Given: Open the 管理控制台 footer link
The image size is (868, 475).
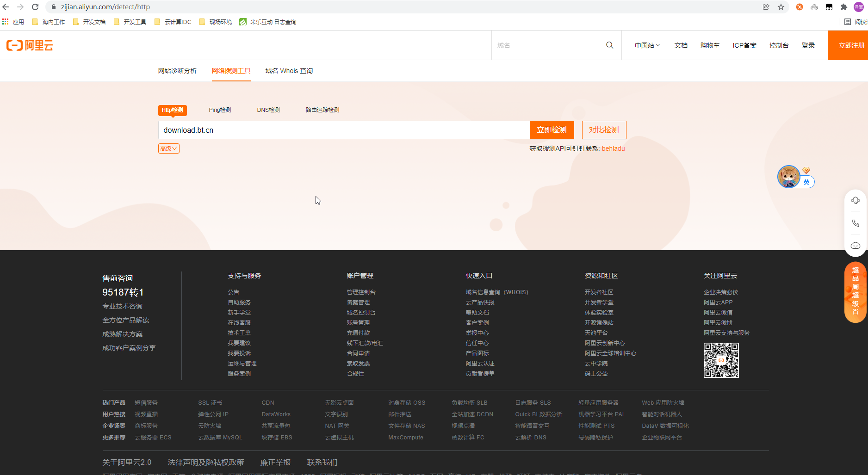Looking at the screenshot, I should pyautogui.click(x=361, y=292).
